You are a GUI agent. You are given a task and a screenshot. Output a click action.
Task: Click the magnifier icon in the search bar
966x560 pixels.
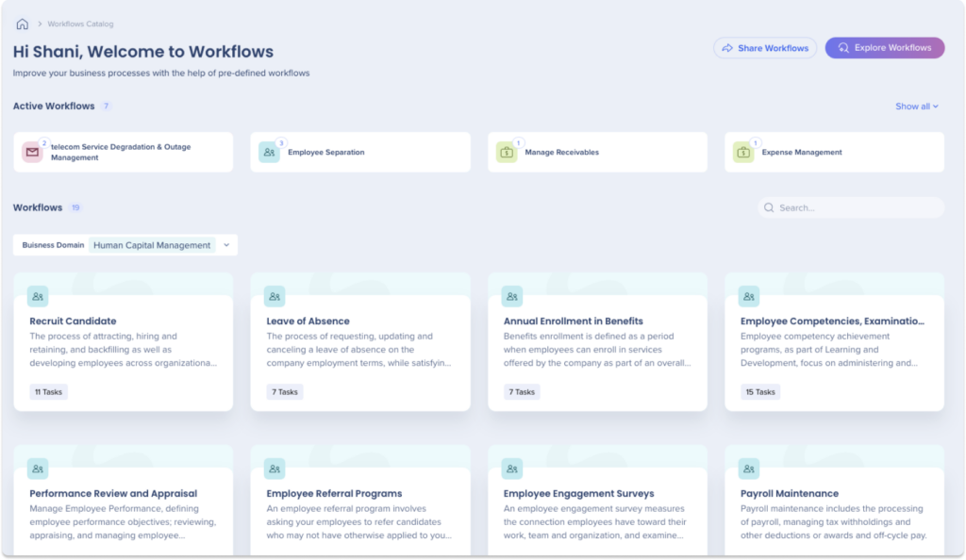coord(771,206)
